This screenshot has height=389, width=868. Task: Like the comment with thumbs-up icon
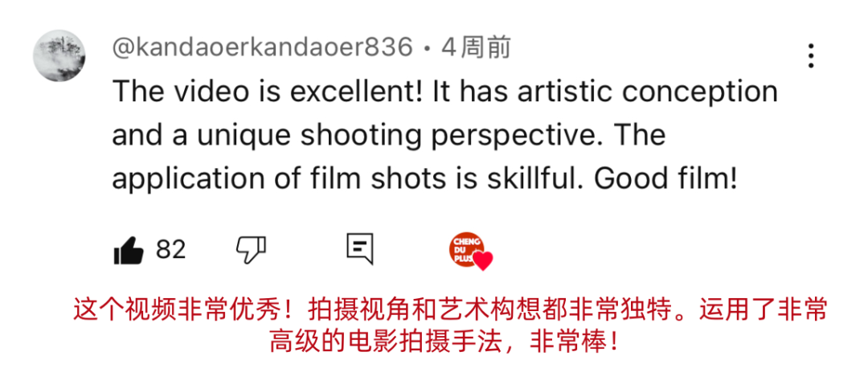click(129, 250)
